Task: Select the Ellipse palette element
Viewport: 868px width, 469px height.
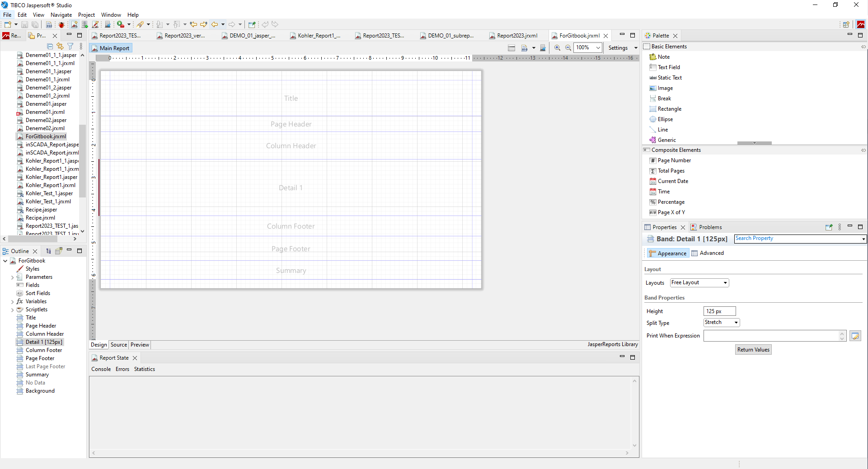Action: tap(661, 119)
